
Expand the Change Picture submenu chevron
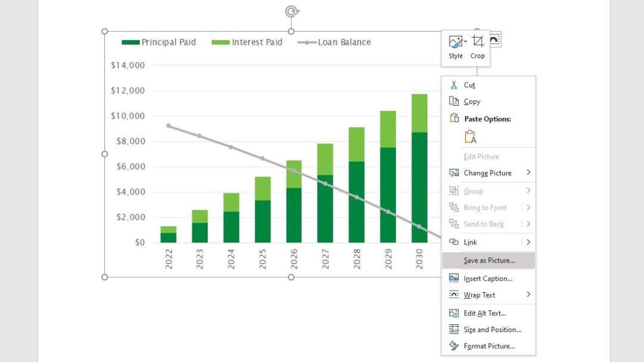tap(527, 172)
